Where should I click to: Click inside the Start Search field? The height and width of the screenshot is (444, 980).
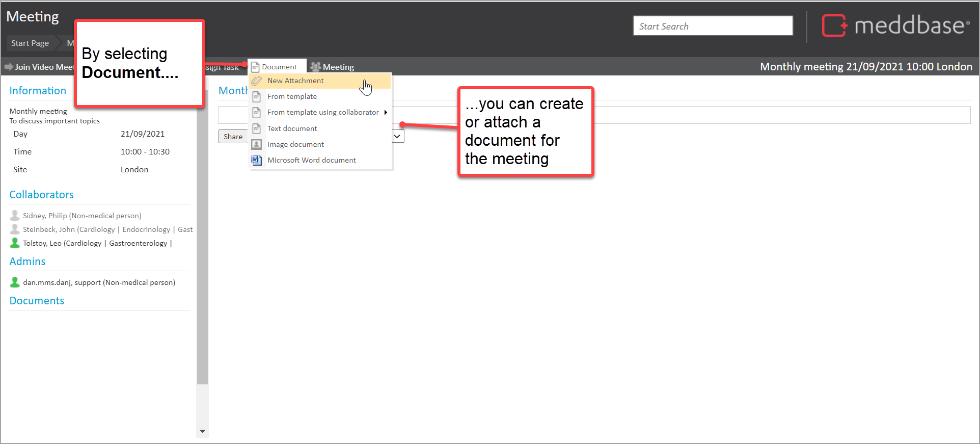[712, 26]
